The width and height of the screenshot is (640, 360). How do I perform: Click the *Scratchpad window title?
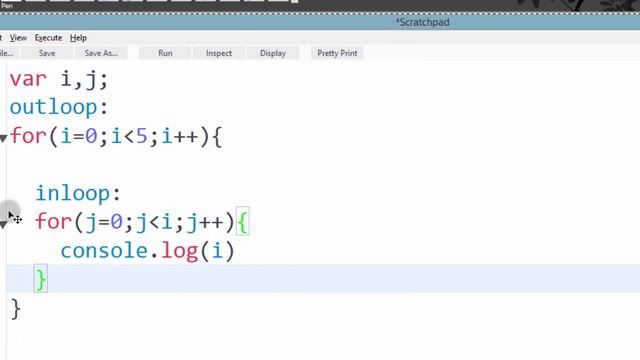click(x=422, y=22)
